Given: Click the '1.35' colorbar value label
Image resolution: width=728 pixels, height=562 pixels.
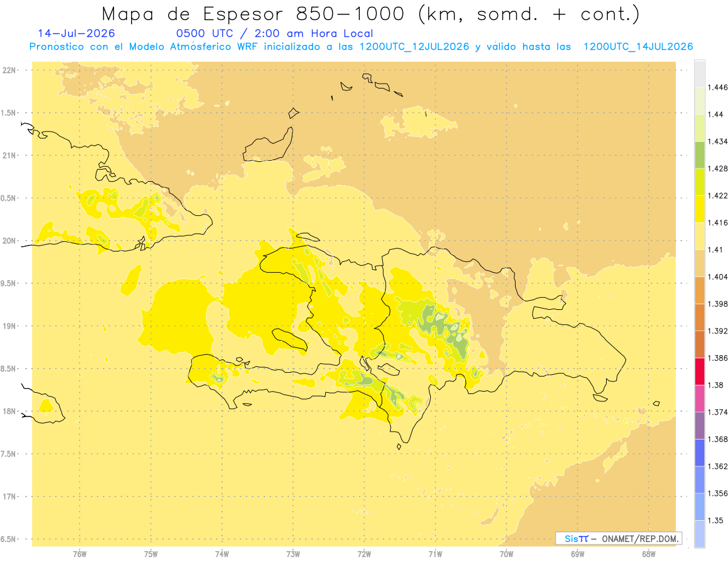Looking at the screenshot, I should 715,520.
